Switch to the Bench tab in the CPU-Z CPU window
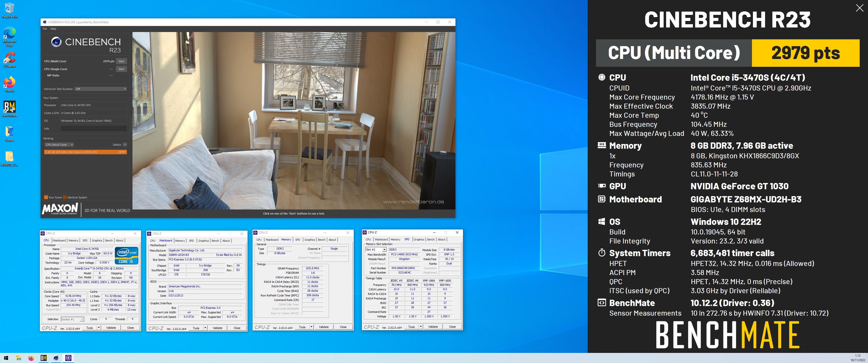868x363 pixels. tap(109, 240)
